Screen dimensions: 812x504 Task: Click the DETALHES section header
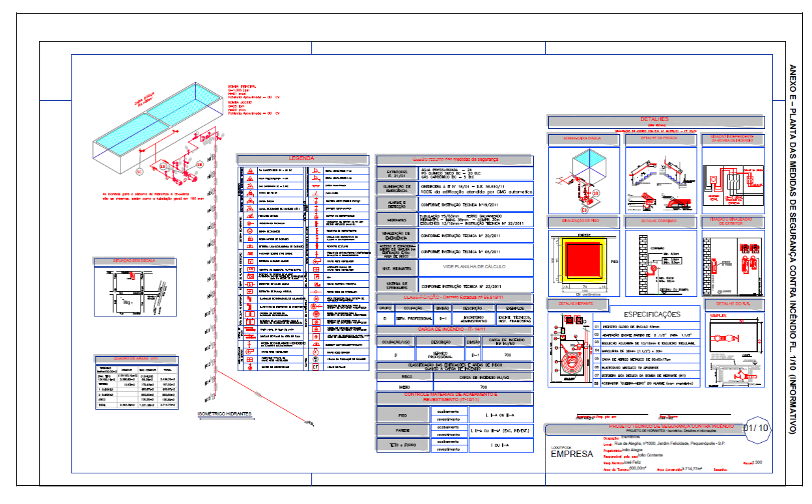coord(654,120)
